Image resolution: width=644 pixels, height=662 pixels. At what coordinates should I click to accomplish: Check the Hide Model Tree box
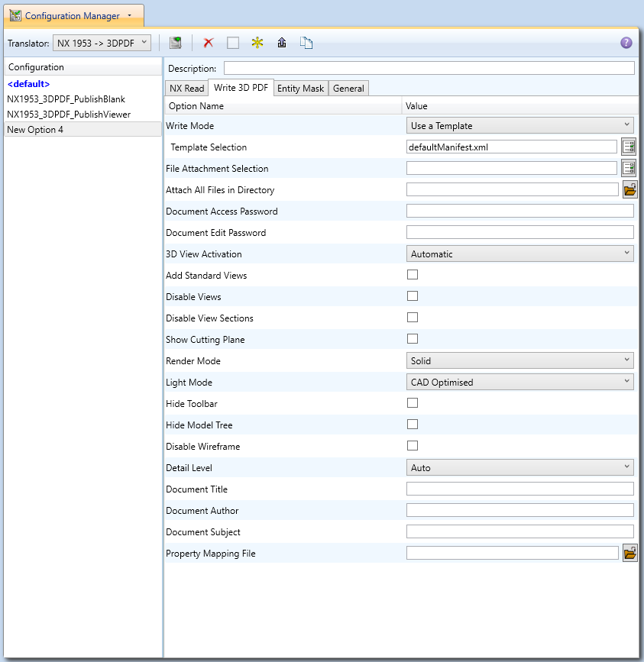click(x=413, y=425)
